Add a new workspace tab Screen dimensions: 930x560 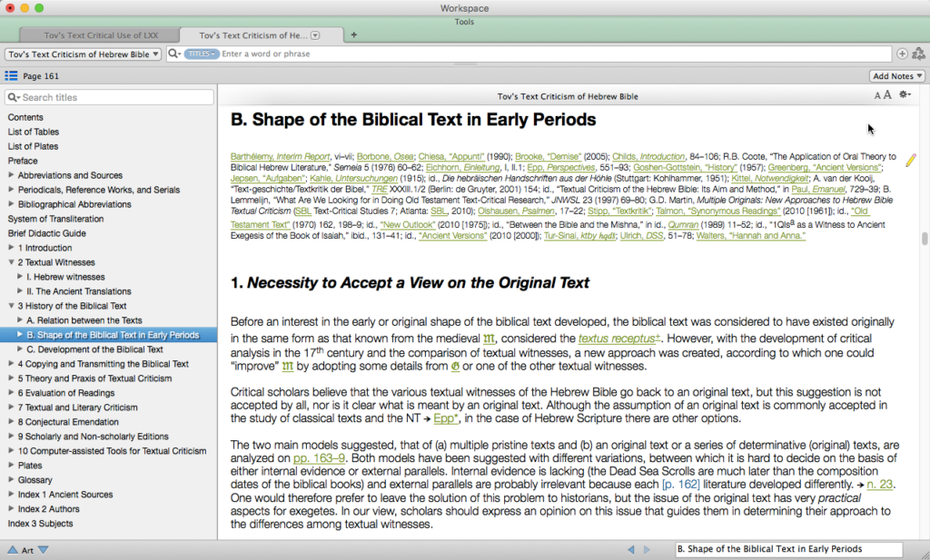tap(353, 35)
